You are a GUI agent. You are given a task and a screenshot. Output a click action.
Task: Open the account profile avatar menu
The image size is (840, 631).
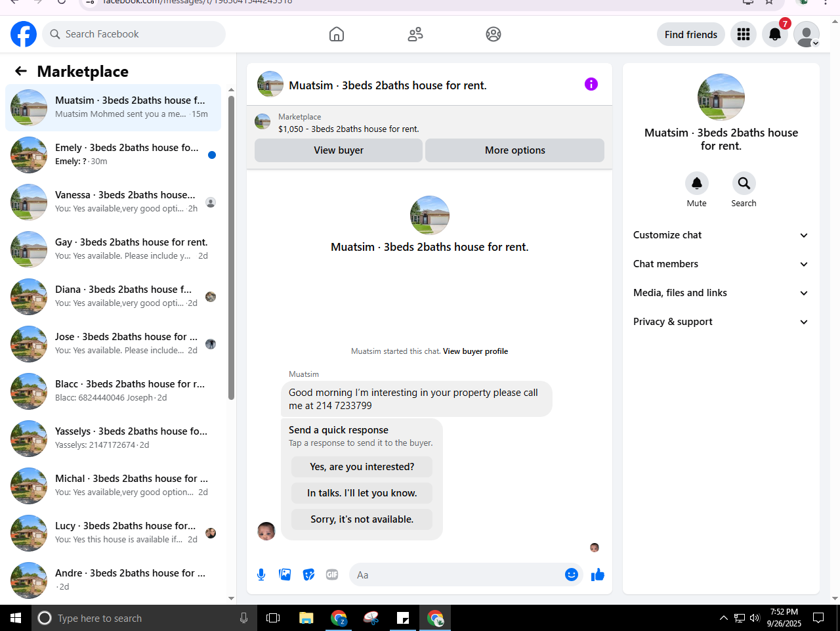807,34
